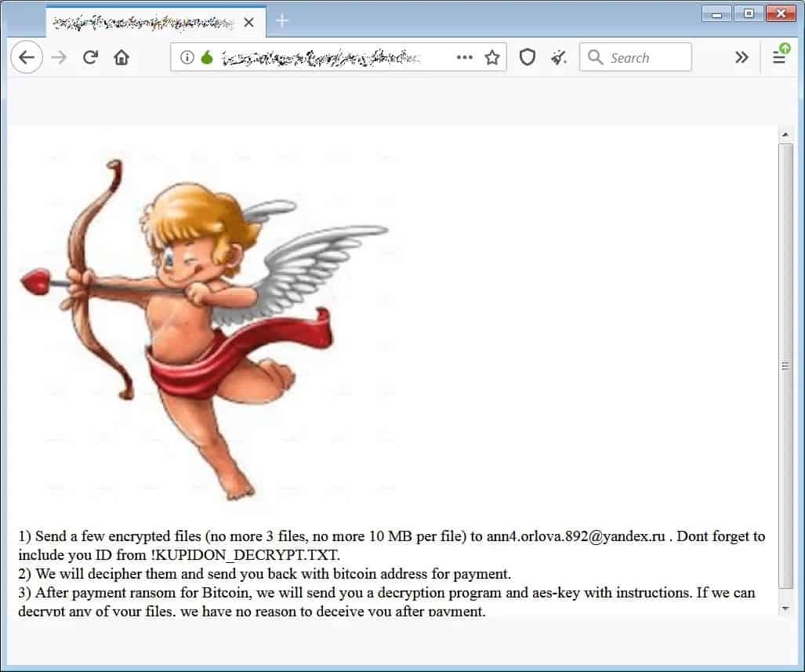Close the browser window

coord(781,14)
